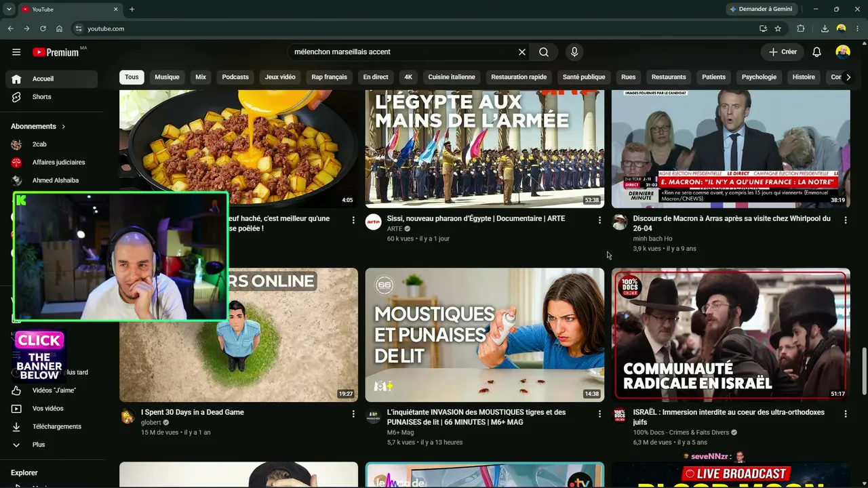868x488 pixels.
Task: Open Vos vidéos in the sidebar
Action: coord(52,409)
